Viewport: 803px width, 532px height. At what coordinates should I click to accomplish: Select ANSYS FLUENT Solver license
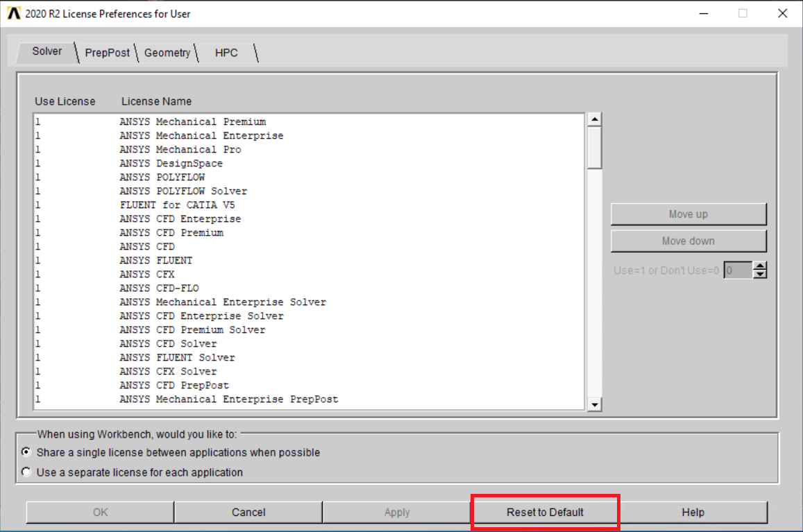pyautogui.click(x=309, y=357)
